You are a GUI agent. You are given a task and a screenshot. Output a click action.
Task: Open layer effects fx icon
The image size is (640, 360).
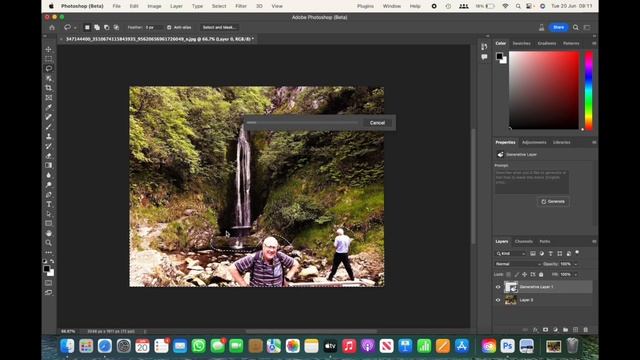(x=535, y=329)
